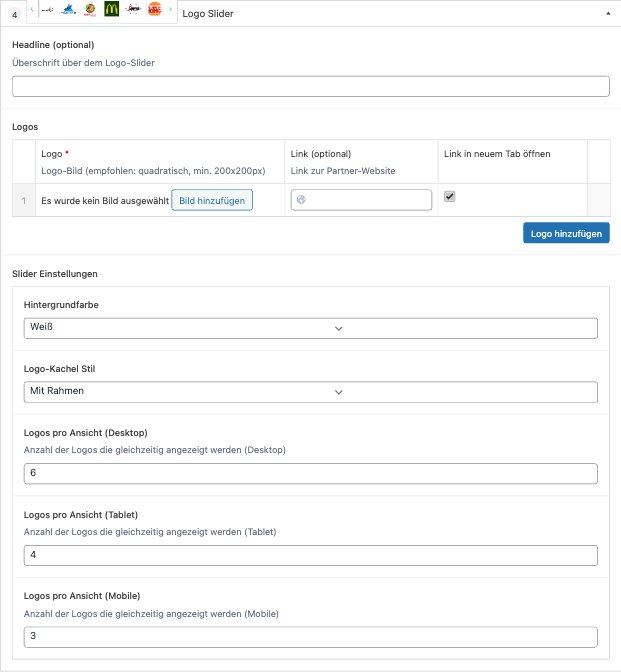Open the Hintergrundfarbe dropdown
The width and height of the screenshot is (621, 672).
[x=310, y=328]
